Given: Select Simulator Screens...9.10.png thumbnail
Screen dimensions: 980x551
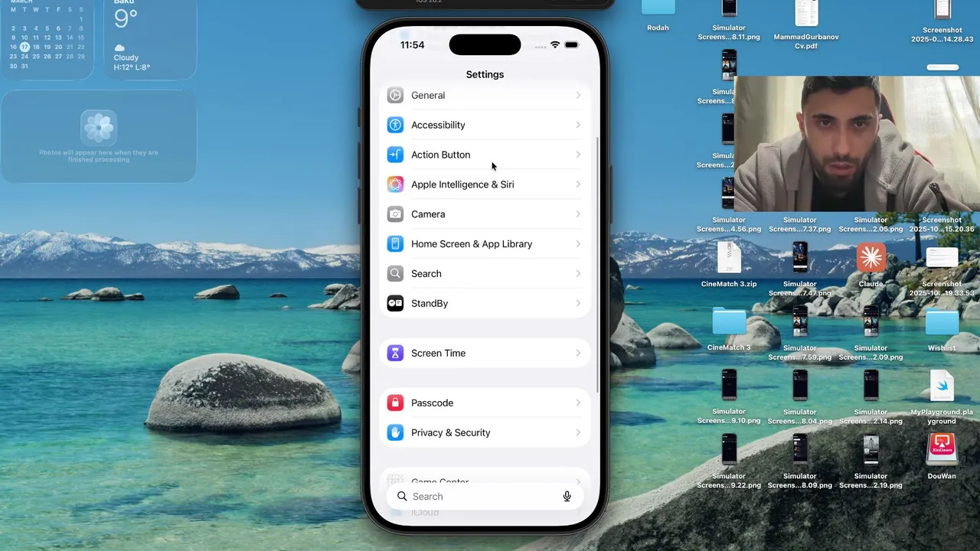Looking at the screenshot, I should coord(729,385).
